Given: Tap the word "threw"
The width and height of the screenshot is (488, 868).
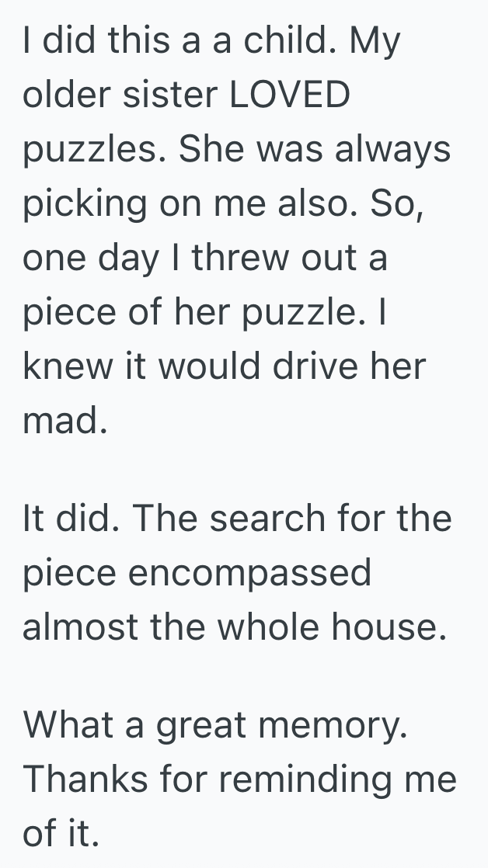Looking at the screenshot, I should click(x=242, y=259).
